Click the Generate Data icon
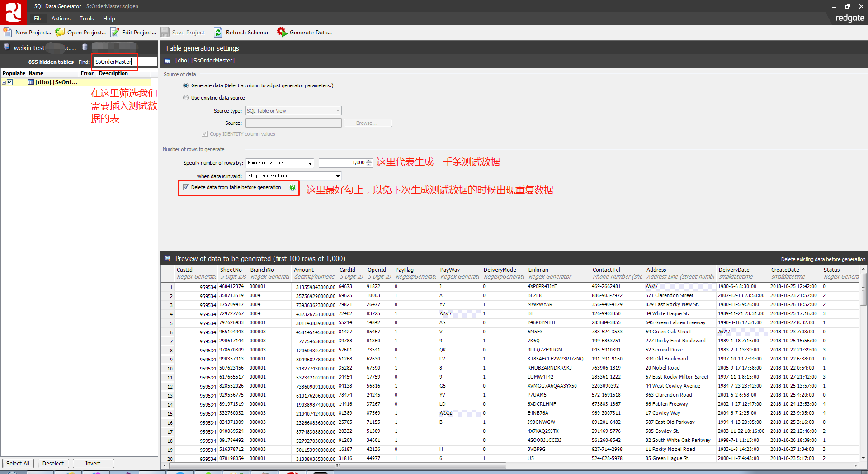Image resolution: width=868 pixels, height=474 pixels. 282,32
